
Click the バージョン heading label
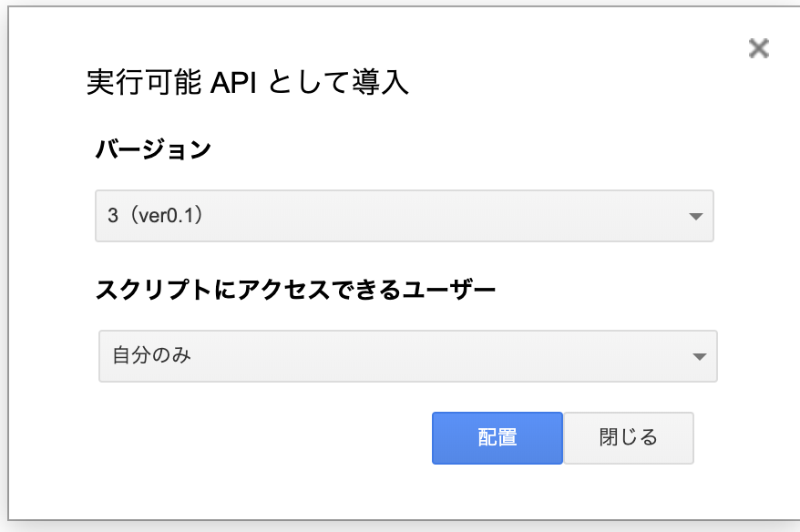(153, 149)
